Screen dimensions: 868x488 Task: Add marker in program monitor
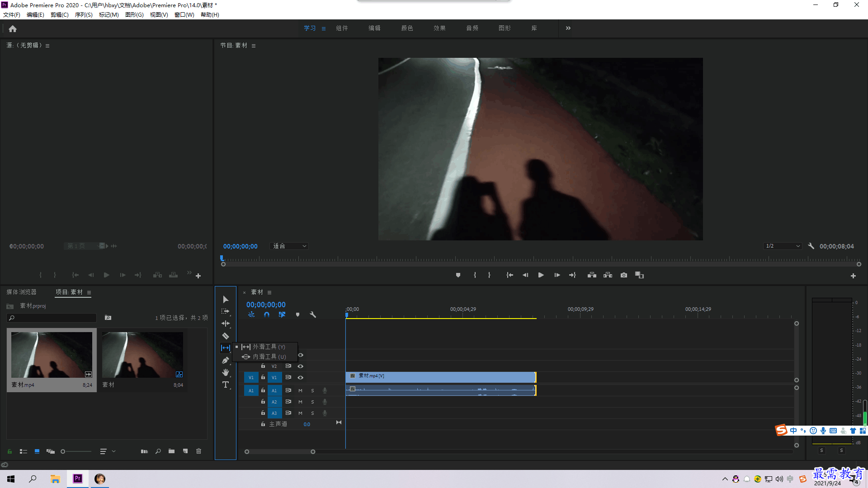[x=458, y=275]
